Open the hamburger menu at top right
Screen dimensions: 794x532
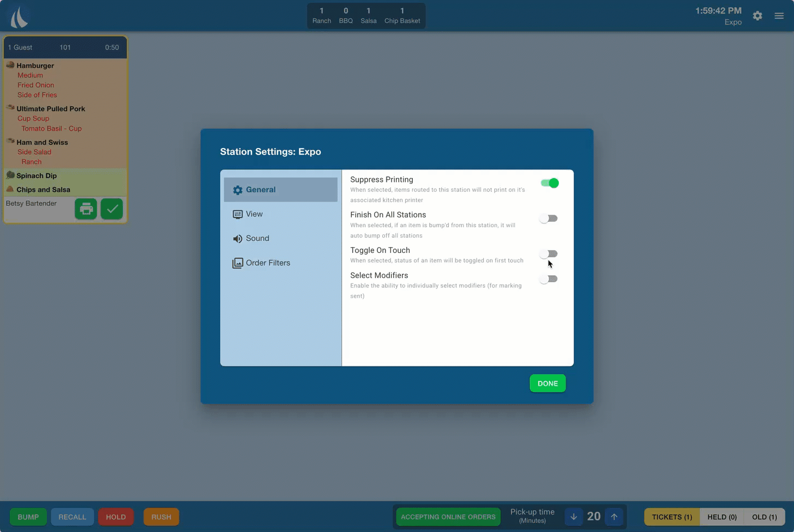(x=779, y=16)
